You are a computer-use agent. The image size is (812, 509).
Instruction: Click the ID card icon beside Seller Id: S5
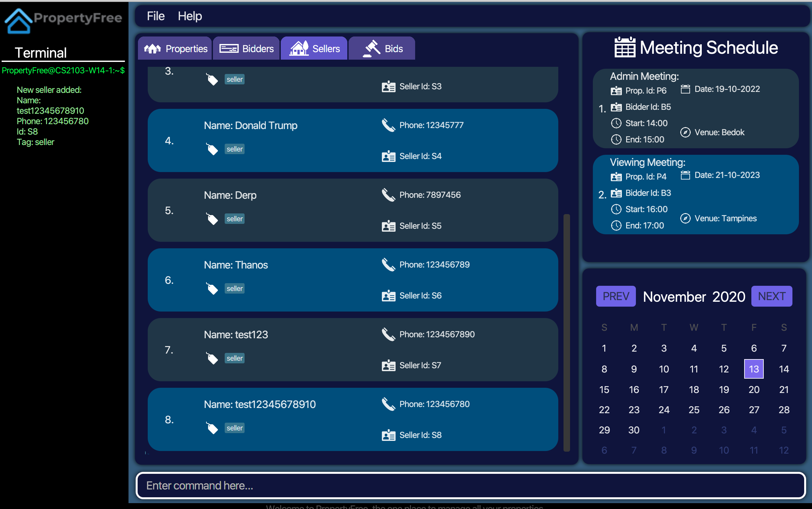pos(388,226)
